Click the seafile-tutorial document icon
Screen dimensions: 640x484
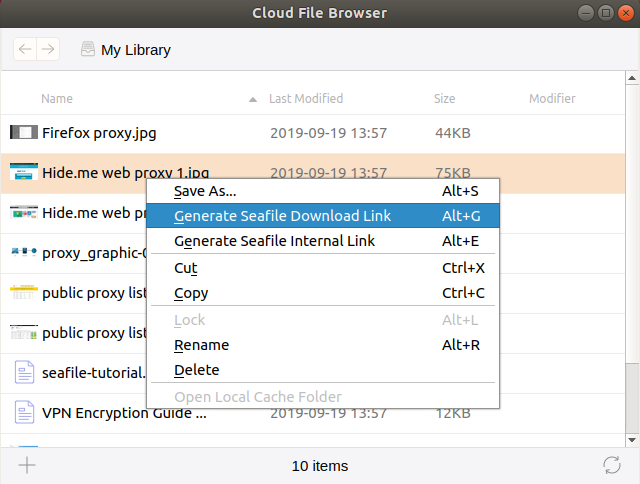coord(24,372)
